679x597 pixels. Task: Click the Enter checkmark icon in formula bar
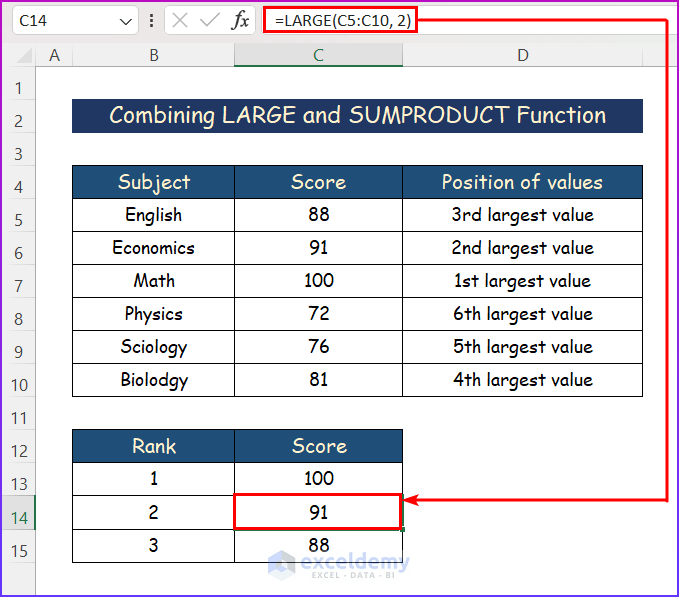(x=210, y=20)
